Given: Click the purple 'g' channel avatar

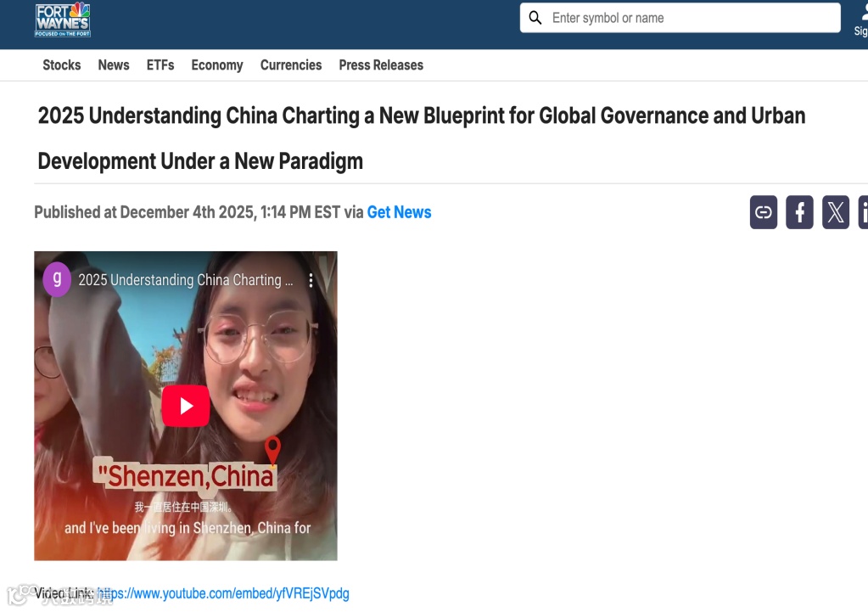Looking at the screenshot, I should click(x=57, y=280).
